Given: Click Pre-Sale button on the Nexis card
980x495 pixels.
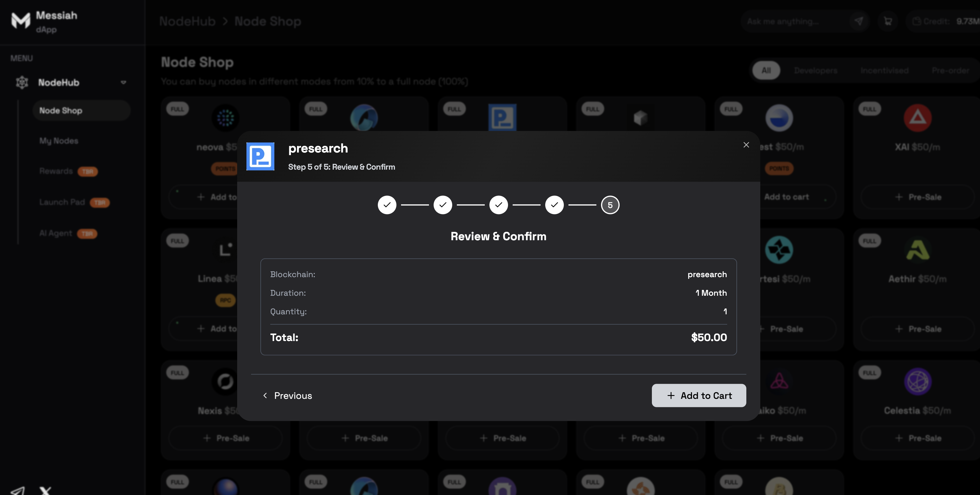Looking at the screenshot, I should pyautogui.click(x=225, y=438).
